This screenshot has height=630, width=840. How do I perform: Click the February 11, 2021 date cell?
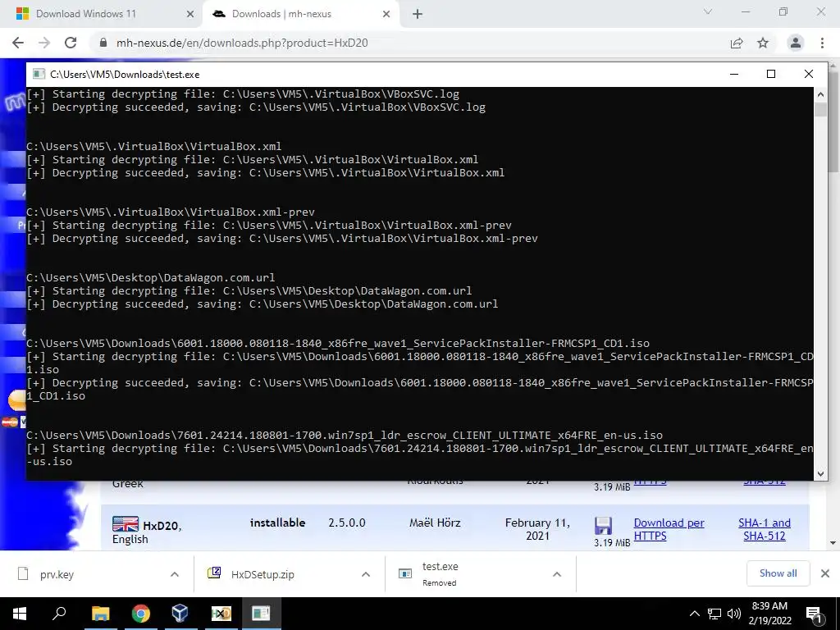point(537,529)
